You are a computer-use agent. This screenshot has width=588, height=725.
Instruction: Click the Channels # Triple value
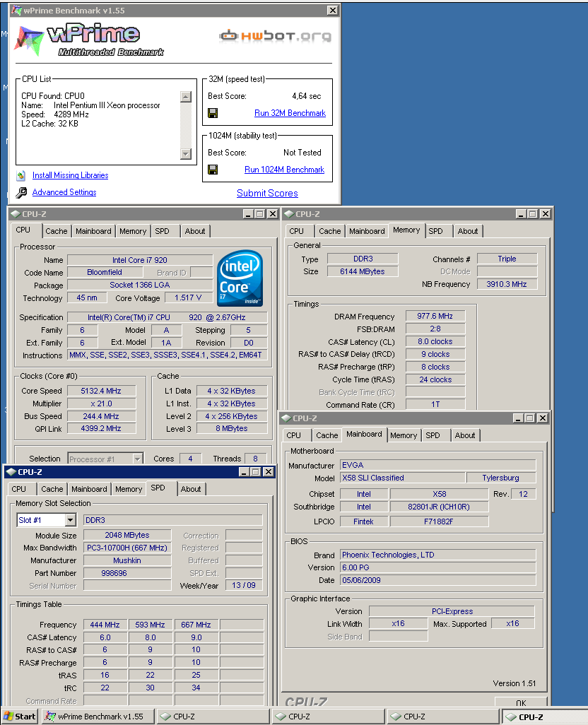(507, 259)
